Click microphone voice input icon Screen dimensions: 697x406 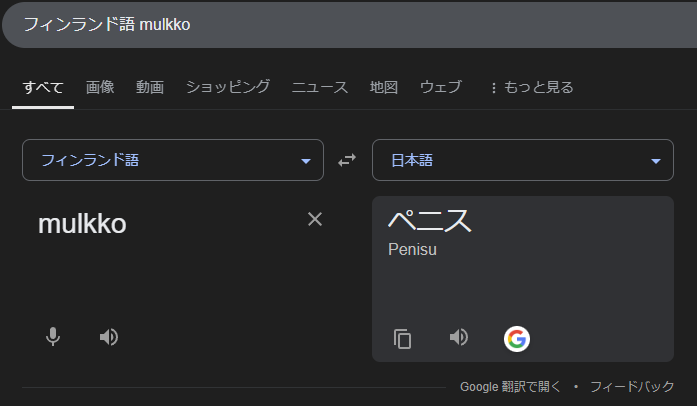tap(53, 337)
